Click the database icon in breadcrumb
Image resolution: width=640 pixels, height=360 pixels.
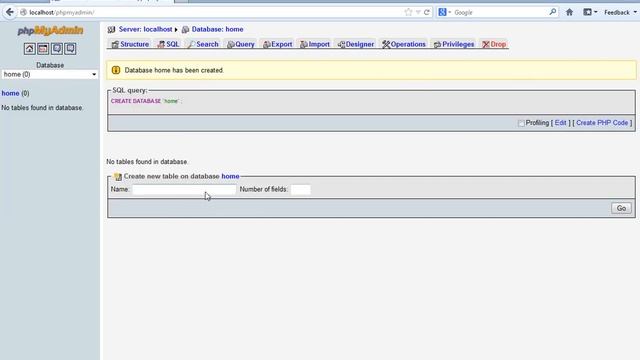185,29
